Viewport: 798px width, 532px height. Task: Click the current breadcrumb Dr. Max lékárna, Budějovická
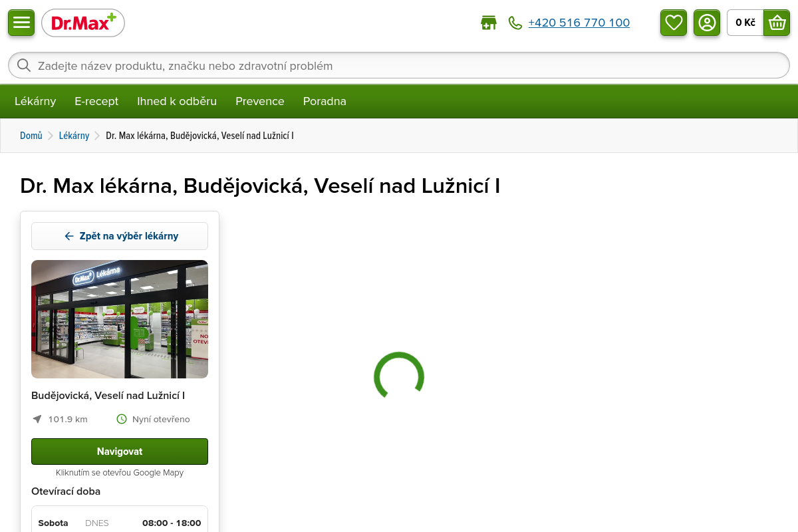199,136
